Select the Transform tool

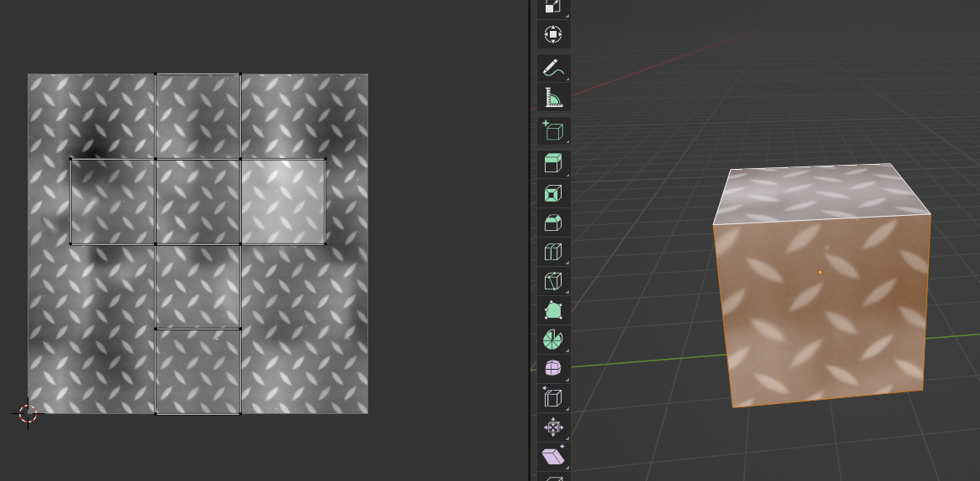click(x=554, y=33)
